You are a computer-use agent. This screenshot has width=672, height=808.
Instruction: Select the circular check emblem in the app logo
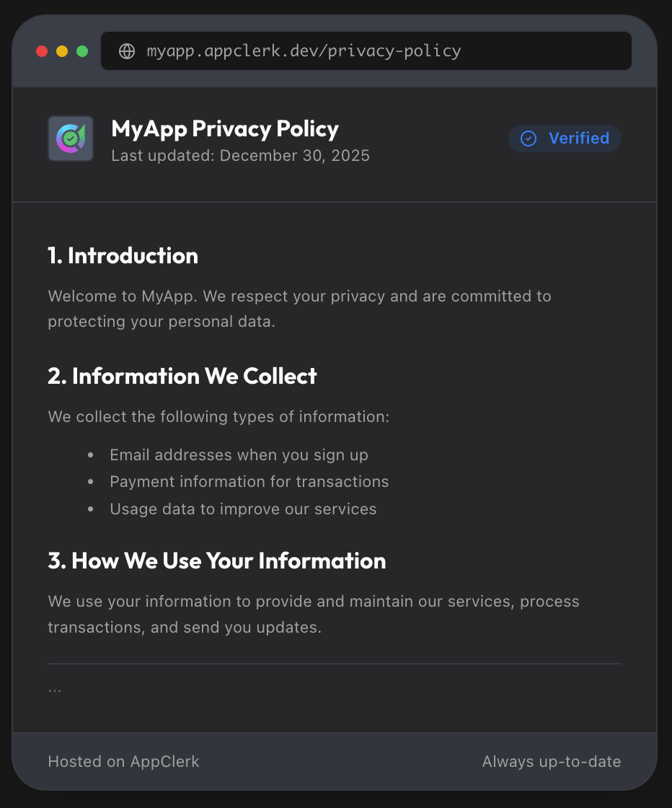pyautogui.click(x=70, y=138)
